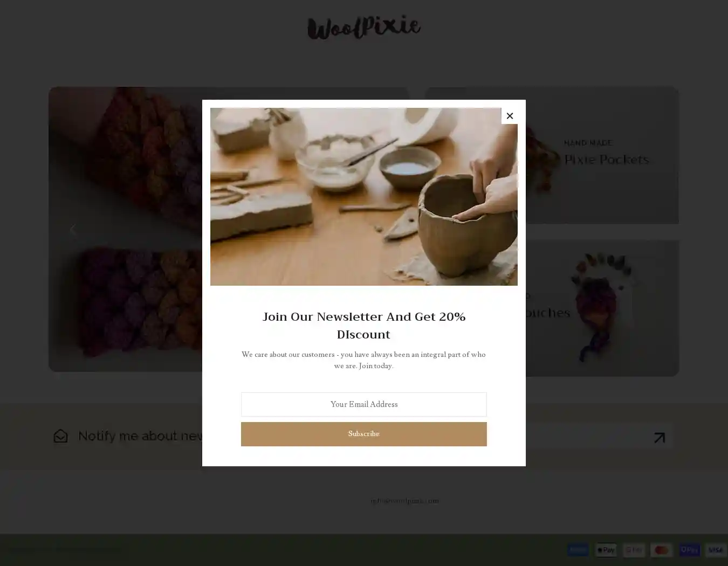Click the envelope icon beside Notify me

click(60, 436)
